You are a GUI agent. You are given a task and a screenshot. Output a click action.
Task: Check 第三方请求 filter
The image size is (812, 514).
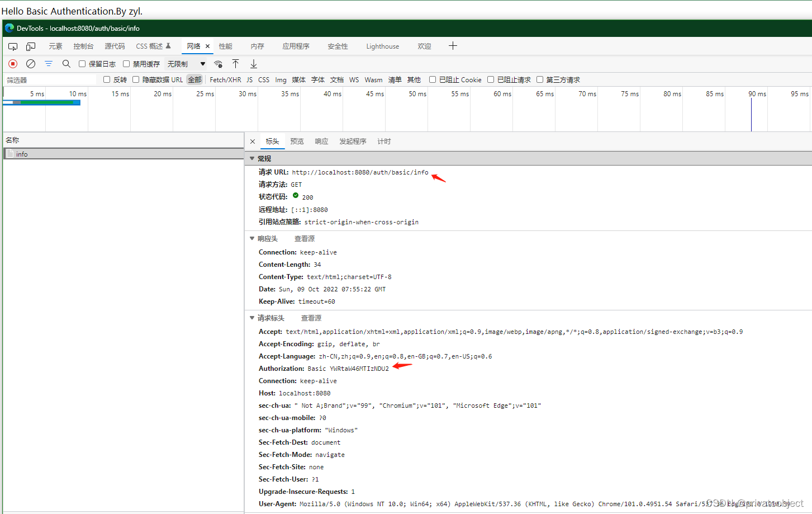[540, 79]
